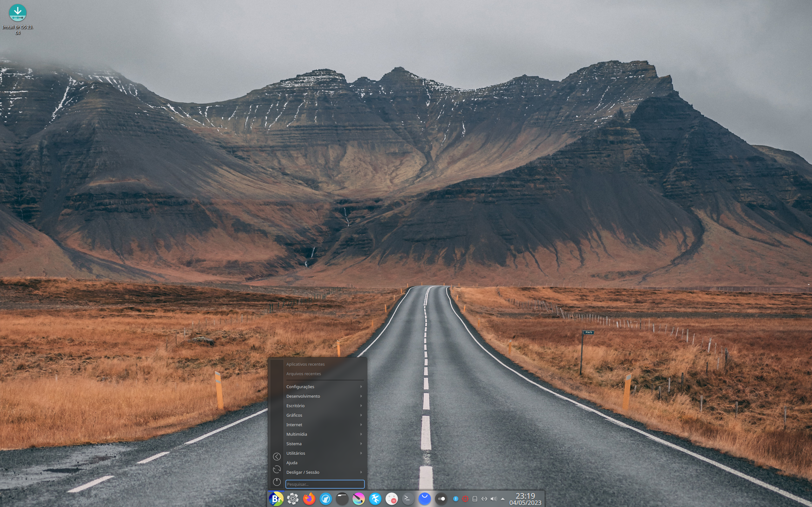Expand hidden tray icons with the arrow
This screenshot has width=812, height=507.
point(503,499)
